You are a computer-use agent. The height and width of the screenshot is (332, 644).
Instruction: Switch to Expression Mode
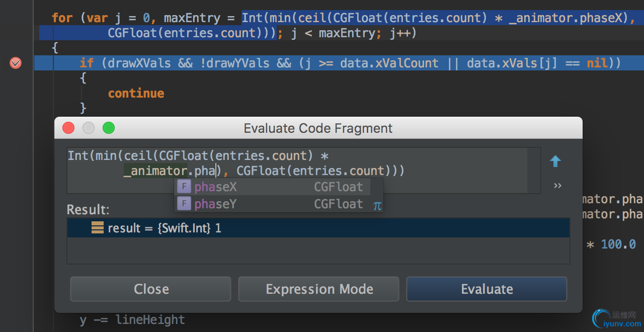pyautogui.click(x=319, y=289)
